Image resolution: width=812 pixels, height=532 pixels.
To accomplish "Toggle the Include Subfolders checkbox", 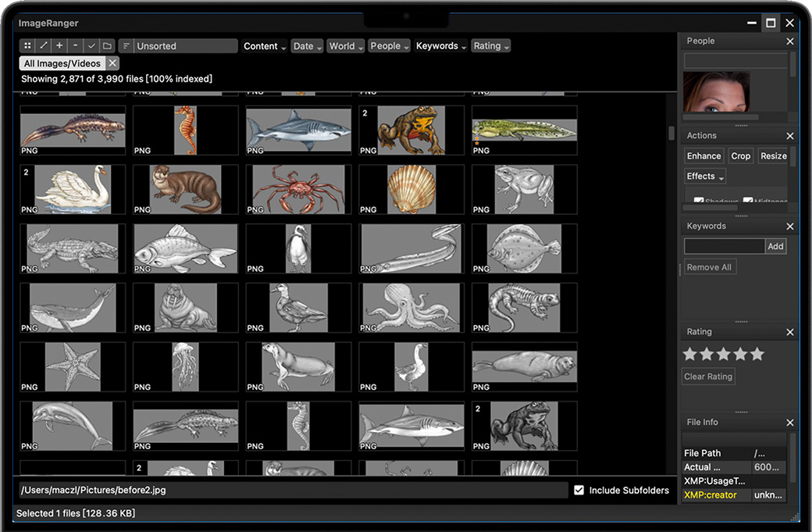I will pyautogui.click(x=579, y=491).
